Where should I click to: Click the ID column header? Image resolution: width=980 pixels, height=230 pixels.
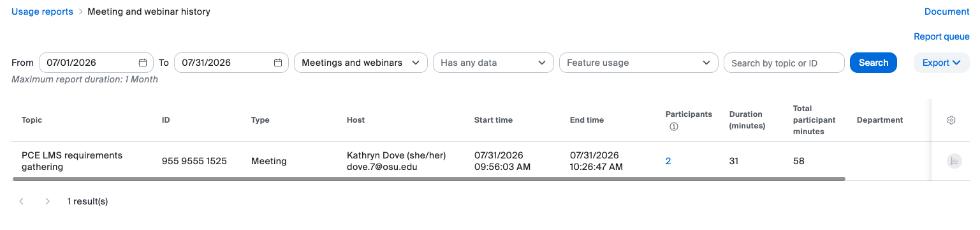166,120
